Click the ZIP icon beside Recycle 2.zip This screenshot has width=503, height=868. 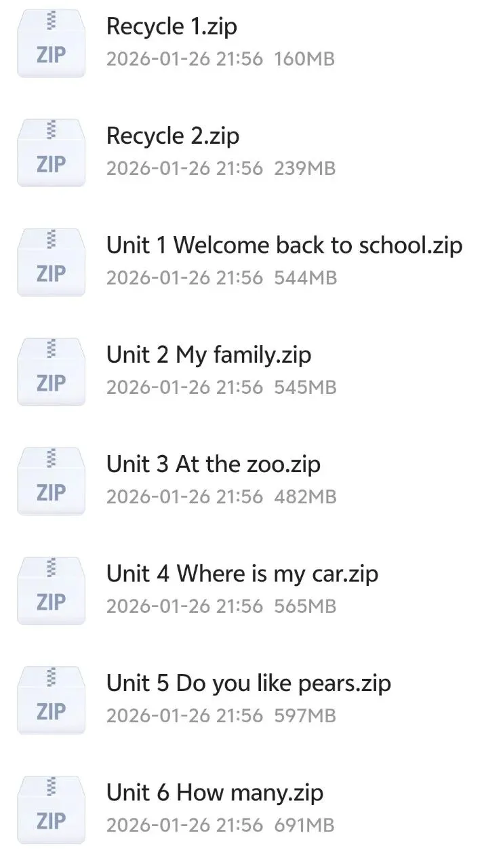click(x=51, y=153)
